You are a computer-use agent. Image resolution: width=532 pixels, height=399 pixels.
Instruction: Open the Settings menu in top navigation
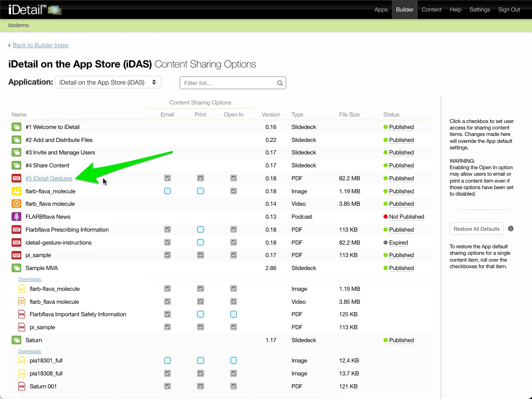[479, 10]
